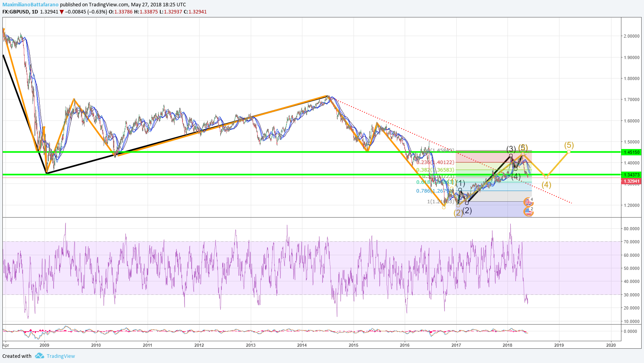Image resolution: width=644 pixels, height=363 pixels.
Task: Click the TradingView cloud logo icon
Action: click(x=39, y=356)
